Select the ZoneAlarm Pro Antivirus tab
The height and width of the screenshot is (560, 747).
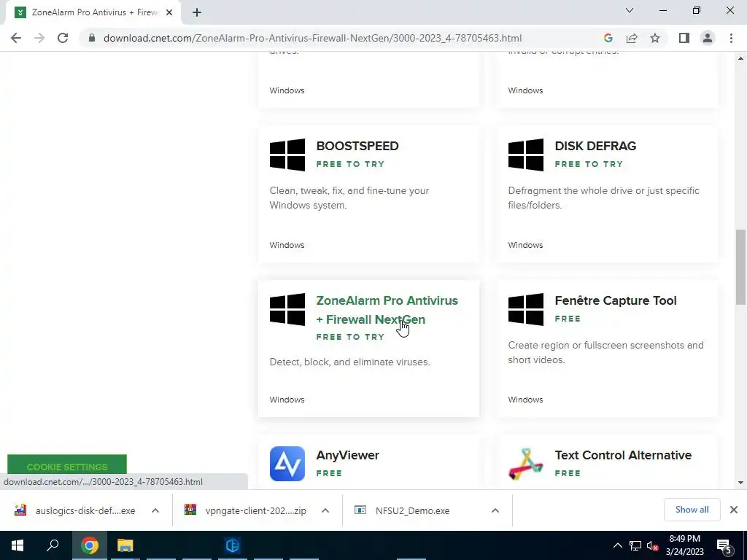pos(95,12)
